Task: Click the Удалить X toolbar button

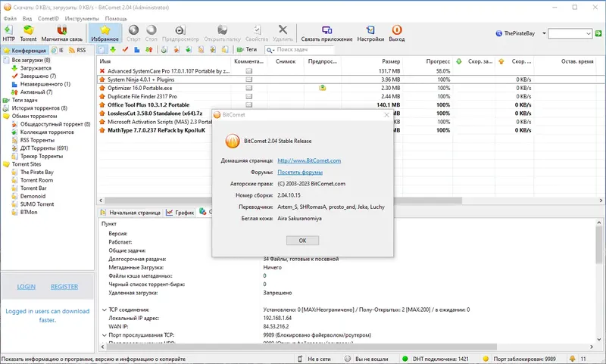Action: (x=283, y=33)
